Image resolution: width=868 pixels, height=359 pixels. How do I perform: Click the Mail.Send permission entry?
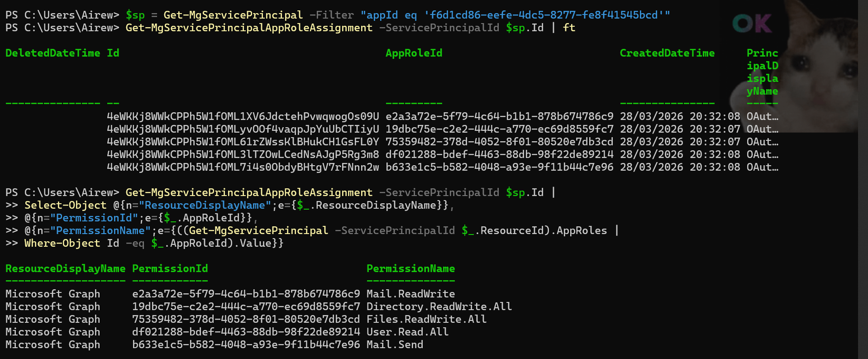[395, 345]
